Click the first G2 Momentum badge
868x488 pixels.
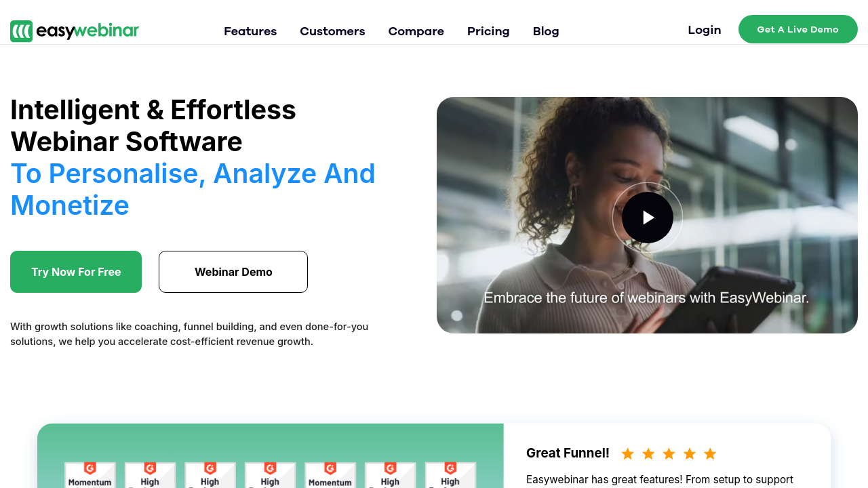(x=90, y=475)
